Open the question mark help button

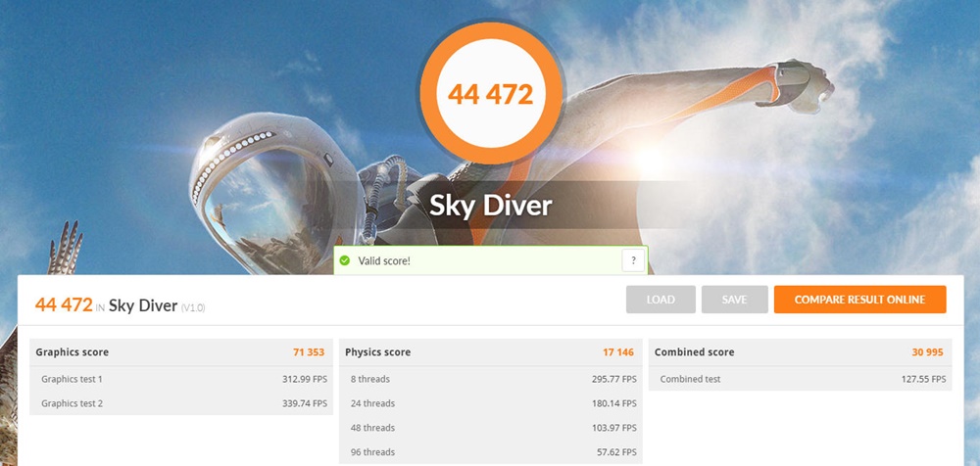633,260
